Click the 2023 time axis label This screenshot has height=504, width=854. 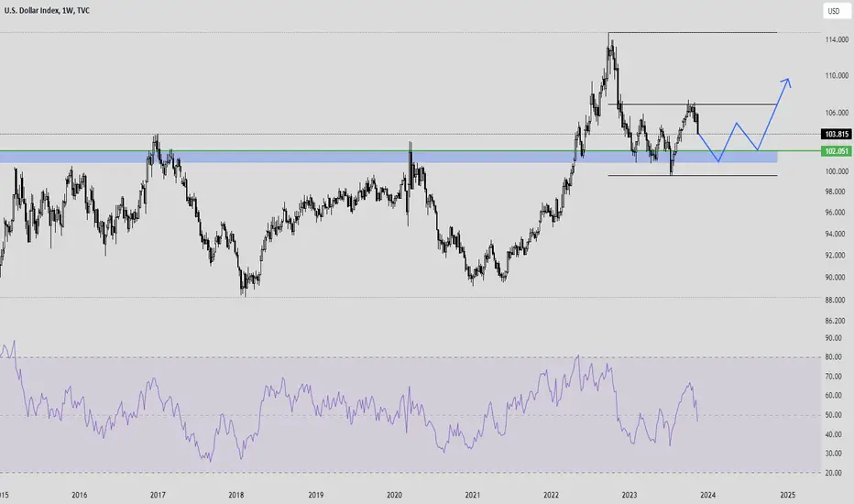(630, 495)
